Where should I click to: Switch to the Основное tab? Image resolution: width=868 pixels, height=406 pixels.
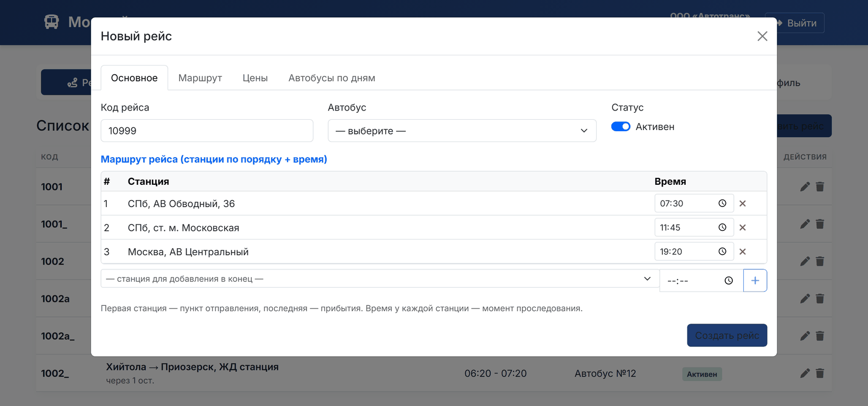[135, 78]
